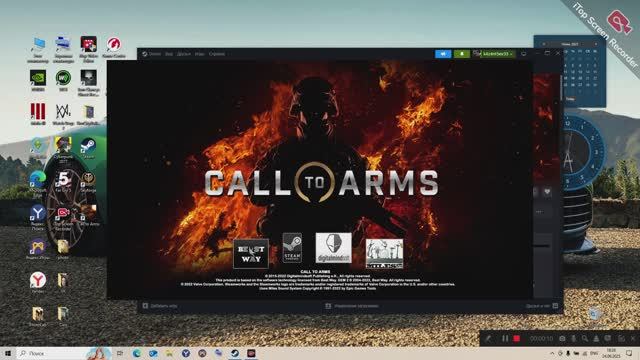Open the Игры menu in Steam
This screenshot has width=640, height=360.
(x=200, y=54)
